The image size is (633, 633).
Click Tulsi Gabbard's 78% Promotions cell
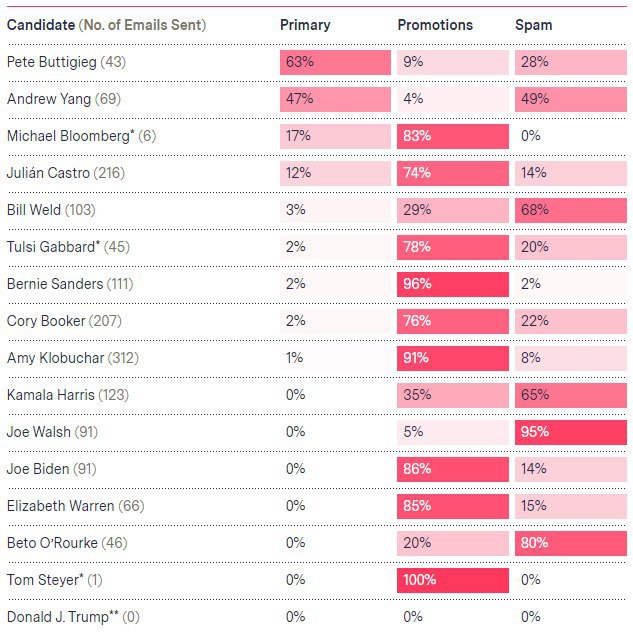453,247
